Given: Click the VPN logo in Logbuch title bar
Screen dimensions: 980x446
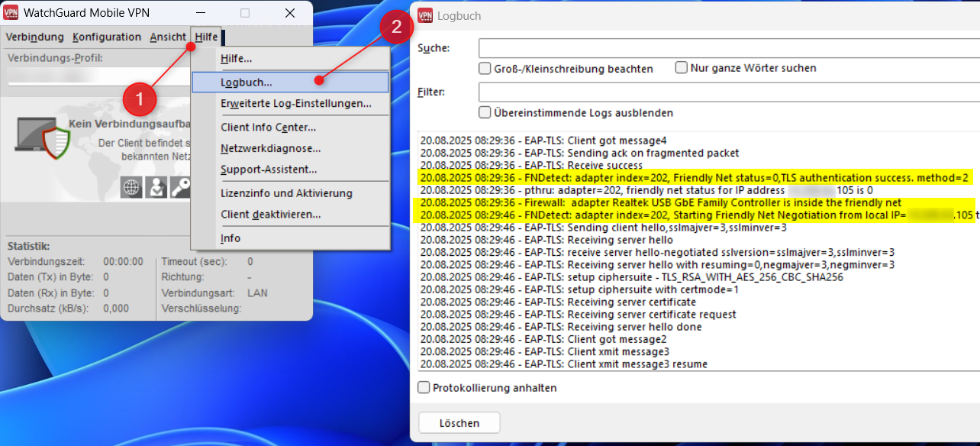Looking at the screenshot, I should coord(425,15).
